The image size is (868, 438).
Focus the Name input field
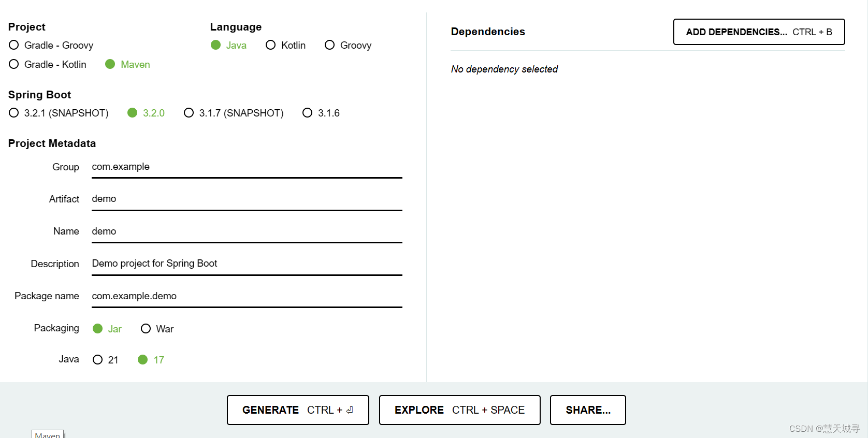tap(247, 232)
